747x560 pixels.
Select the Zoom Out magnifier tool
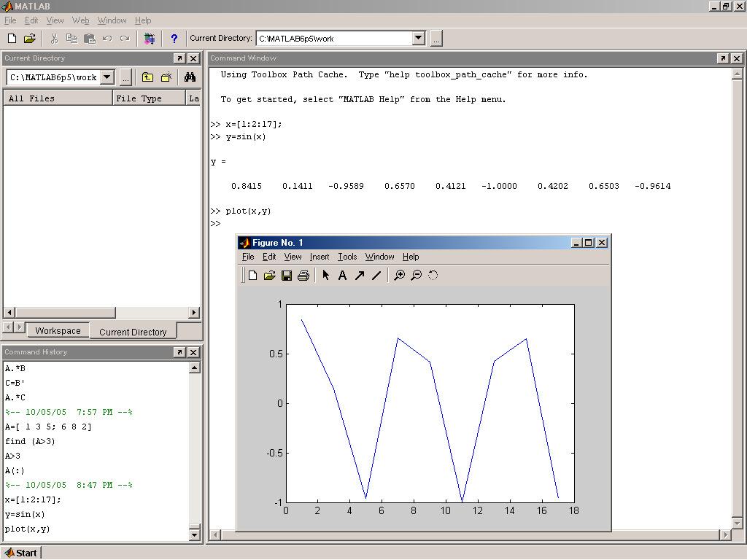tap(417, 275)
